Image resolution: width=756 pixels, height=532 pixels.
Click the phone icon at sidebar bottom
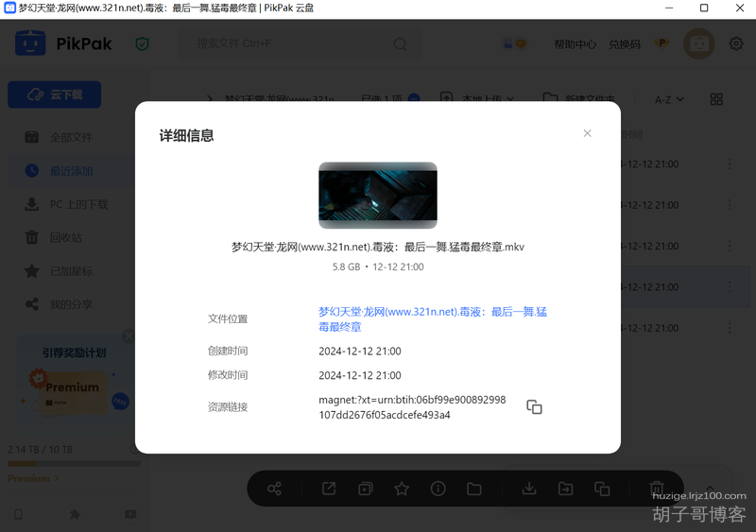click(18, 514)
